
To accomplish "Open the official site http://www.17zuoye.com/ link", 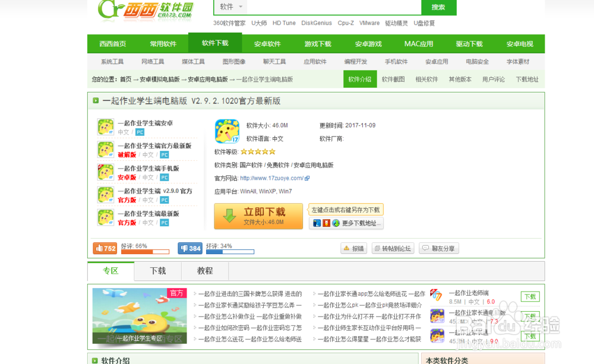I will point(271,178).
